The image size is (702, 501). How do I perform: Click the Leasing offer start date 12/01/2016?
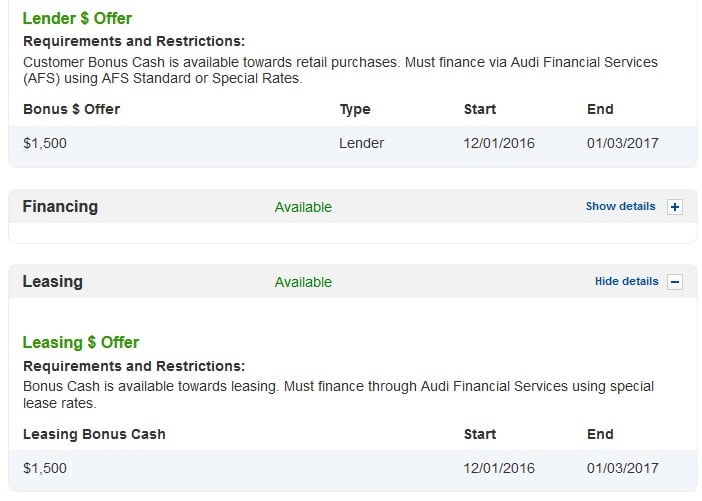point(499,468)
